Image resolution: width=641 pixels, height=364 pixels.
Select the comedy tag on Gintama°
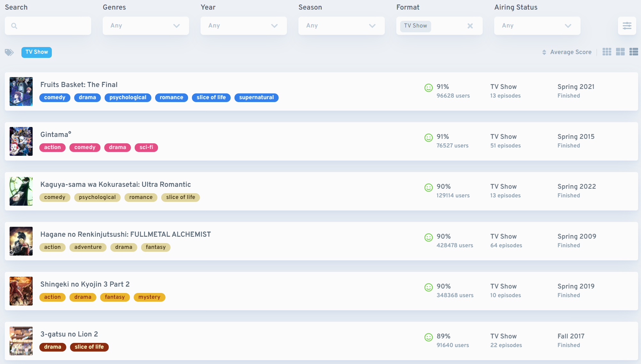click(x=85, y=147)
